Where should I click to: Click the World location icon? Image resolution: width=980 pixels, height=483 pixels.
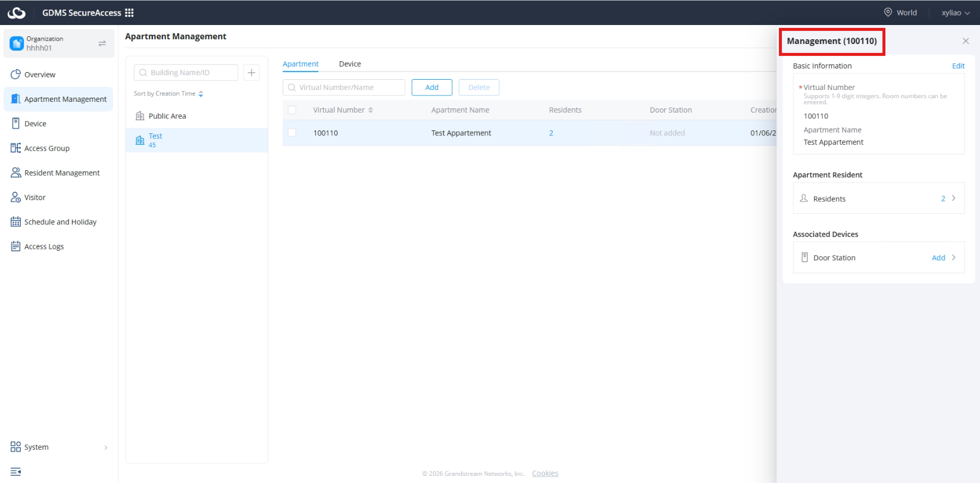tap(888, 13)
